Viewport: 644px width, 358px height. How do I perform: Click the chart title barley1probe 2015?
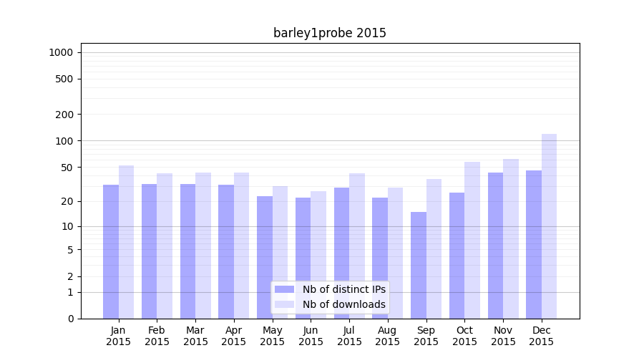(x=330, y=33)
